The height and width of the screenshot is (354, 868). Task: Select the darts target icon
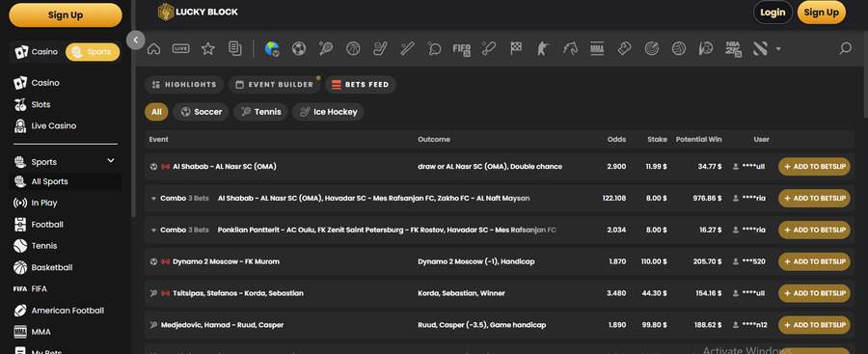tap(652, 49)
